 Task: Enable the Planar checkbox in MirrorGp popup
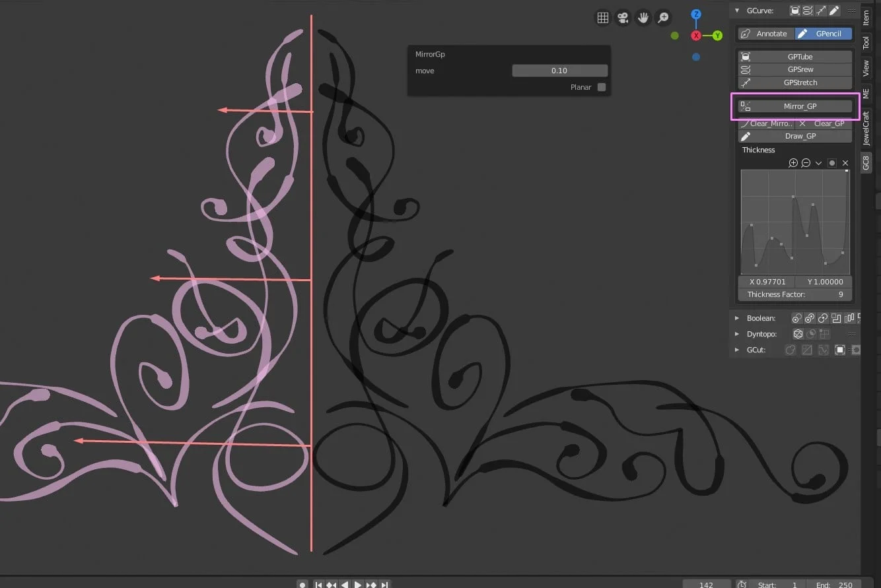click(602, 86)
